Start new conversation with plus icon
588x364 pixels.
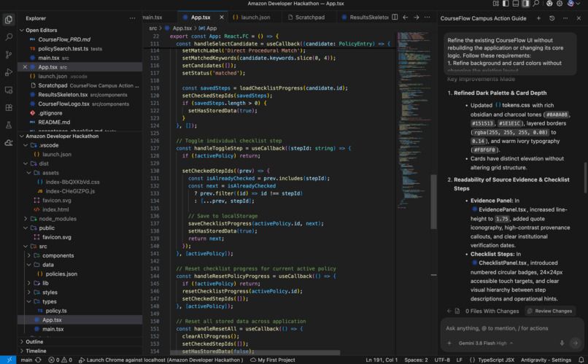tap(538, 18)
